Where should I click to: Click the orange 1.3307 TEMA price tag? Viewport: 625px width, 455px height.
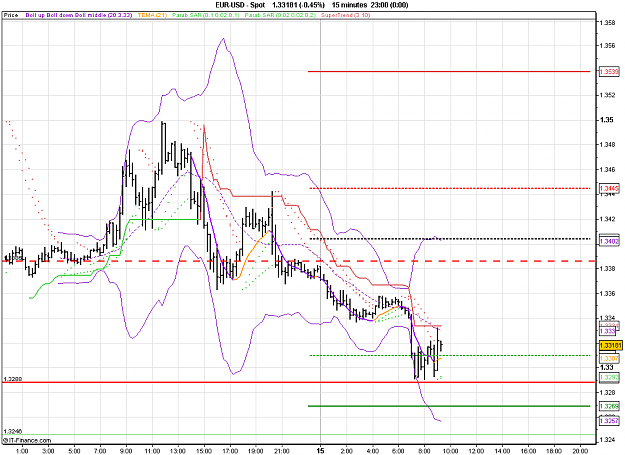coord(609,359)
